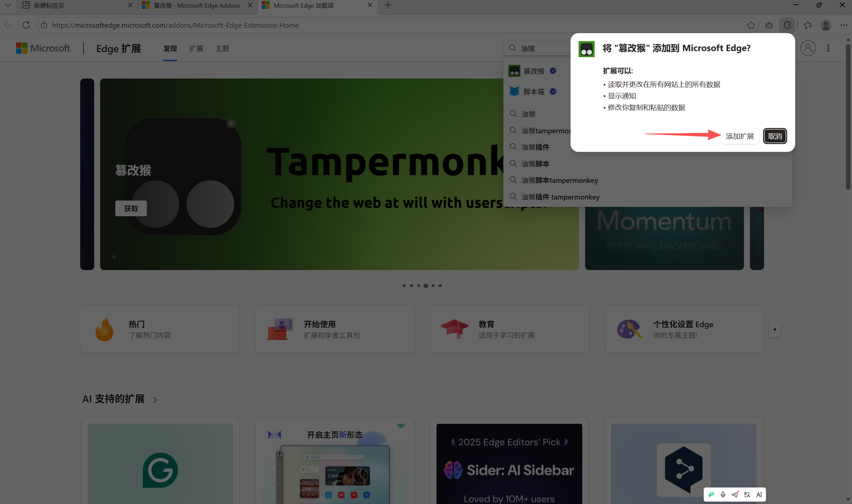Image resolution: width=852 pixels, height=504 pixels.
Task: Open the browser Extensions puzzle icon
Action: (x=787, y=25)
